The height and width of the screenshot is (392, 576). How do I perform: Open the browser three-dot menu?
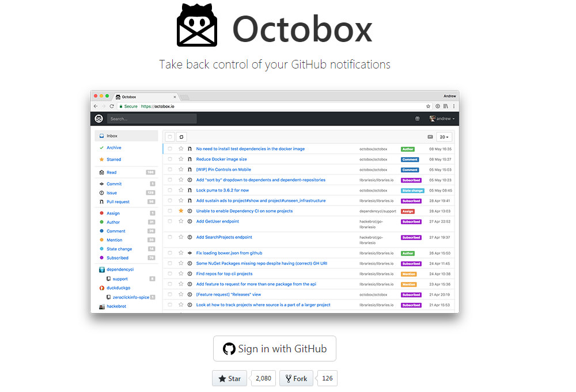click(454, 106)
